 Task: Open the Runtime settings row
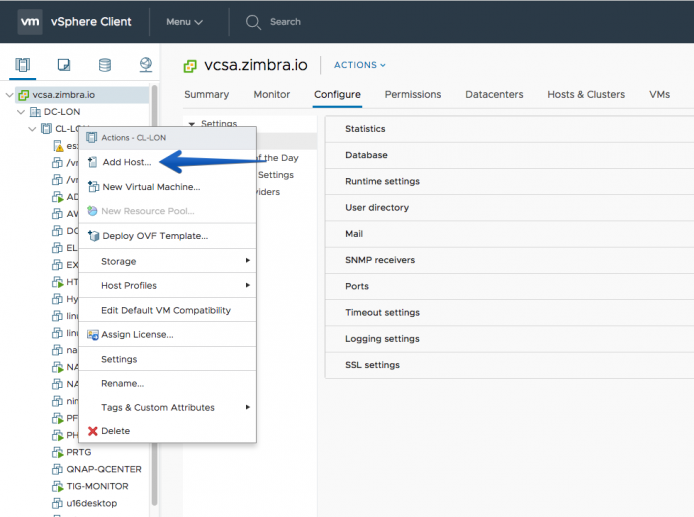[x=509, y=181]
